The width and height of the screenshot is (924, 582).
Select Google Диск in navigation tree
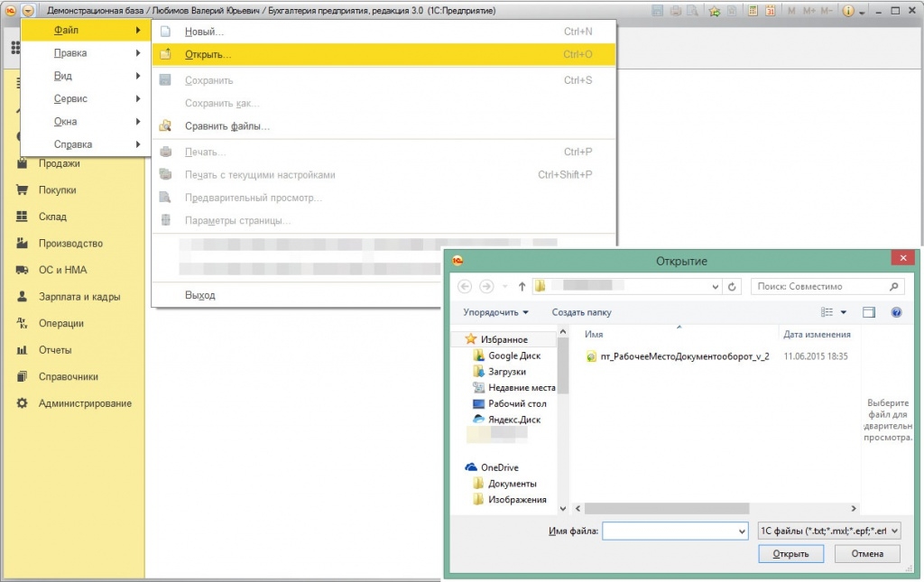click(x=513, y=356)
